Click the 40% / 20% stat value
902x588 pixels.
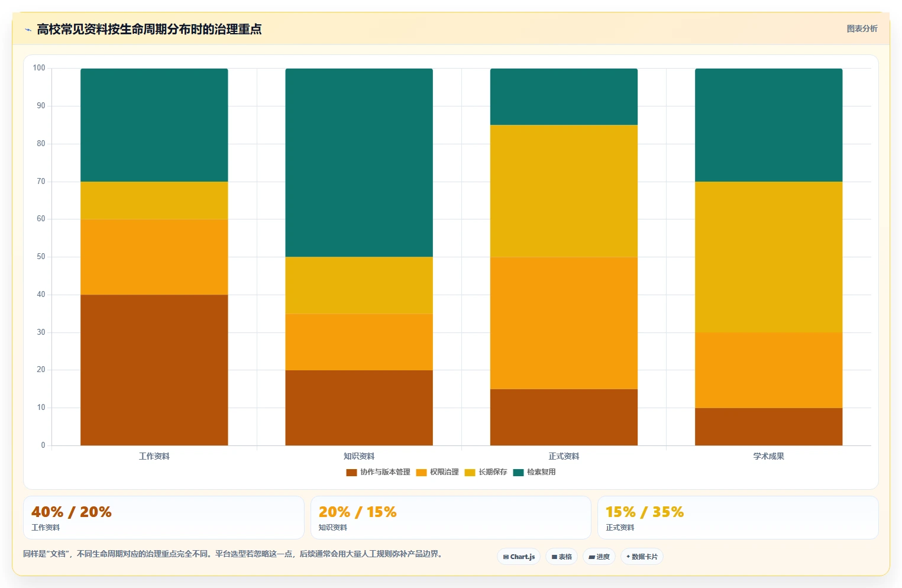pos(72,512)
